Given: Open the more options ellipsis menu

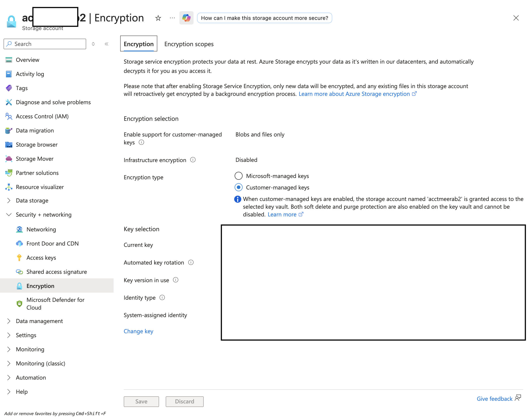Looking at the screenshot, I should [172, 18].
